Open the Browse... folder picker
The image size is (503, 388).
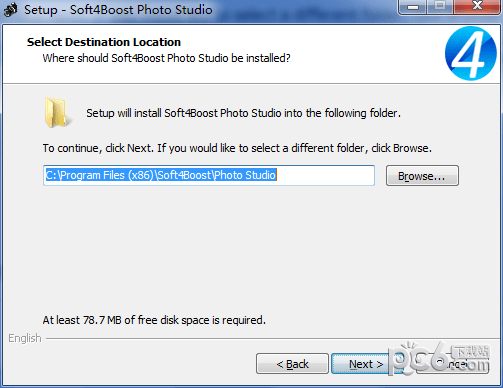point(422,176)
